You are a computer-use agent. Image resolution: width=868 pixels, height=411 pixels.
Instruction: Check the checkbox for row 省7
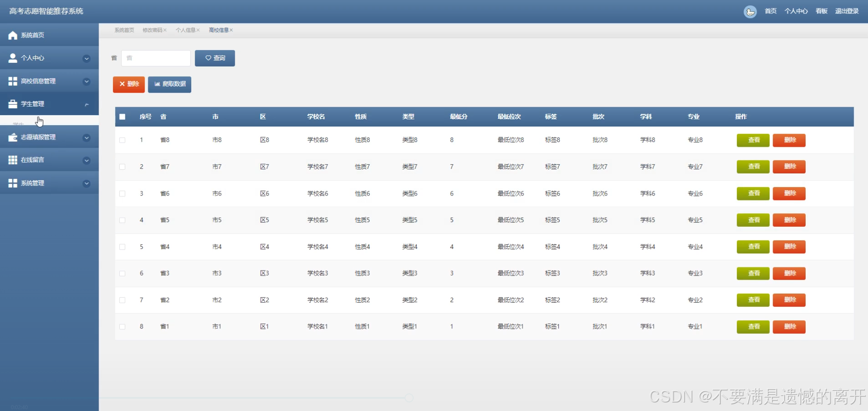click(x=122, y=167)
